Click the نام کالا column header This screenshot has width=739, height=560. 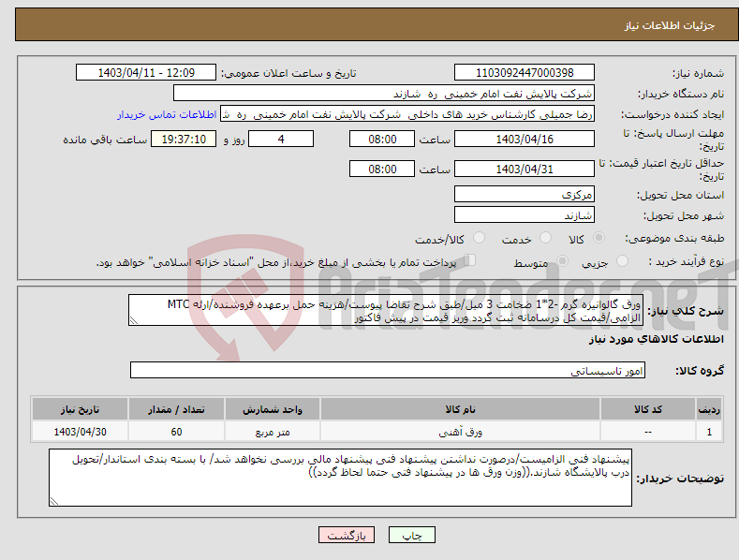pyautogui.click(x=460, y=409)
